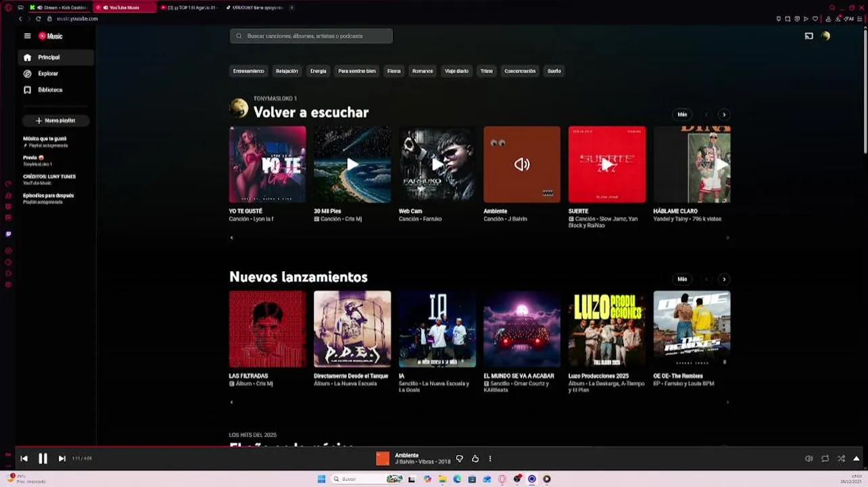Select the Relajación mood chip
Screen dimensions: 868x487
287,71
